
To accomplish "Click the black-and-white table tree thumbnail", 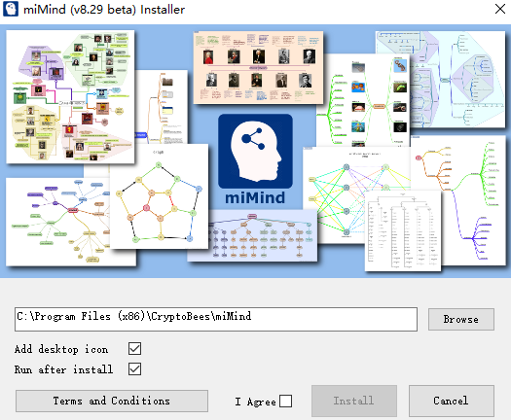I will click(403, 230).
